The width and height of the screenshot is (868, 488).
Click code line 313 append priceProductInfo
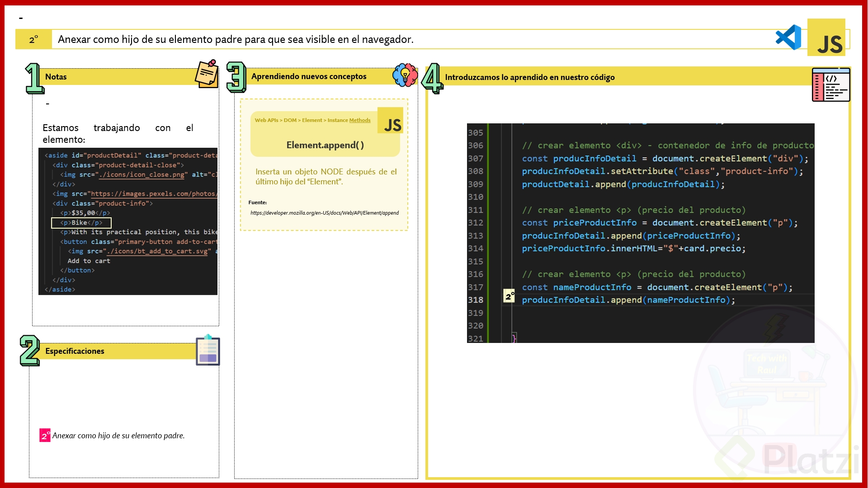(x=631, y=236)
